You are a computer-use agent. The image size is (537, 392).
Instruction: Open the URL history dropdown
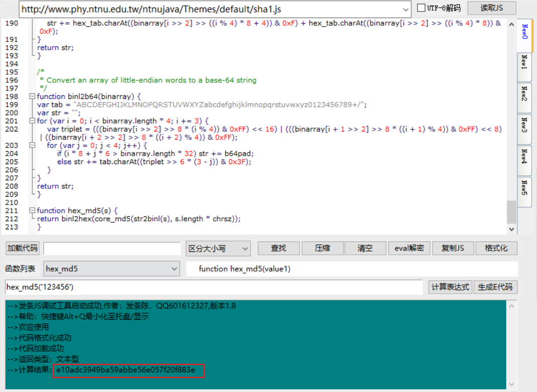[x=405, y=8]
